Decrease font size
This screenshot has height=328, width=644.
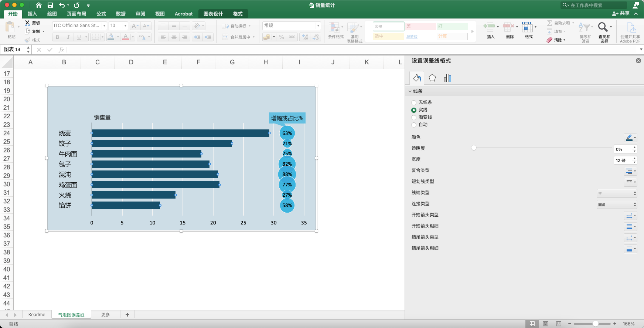146,26
